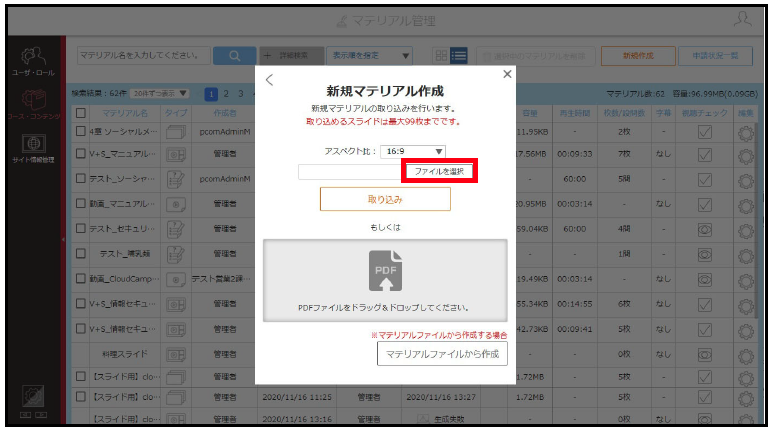The width and height of the screenshot is (771, 434).
Task: Expand the 表示順を指定 dropdown
Action: 369,56
